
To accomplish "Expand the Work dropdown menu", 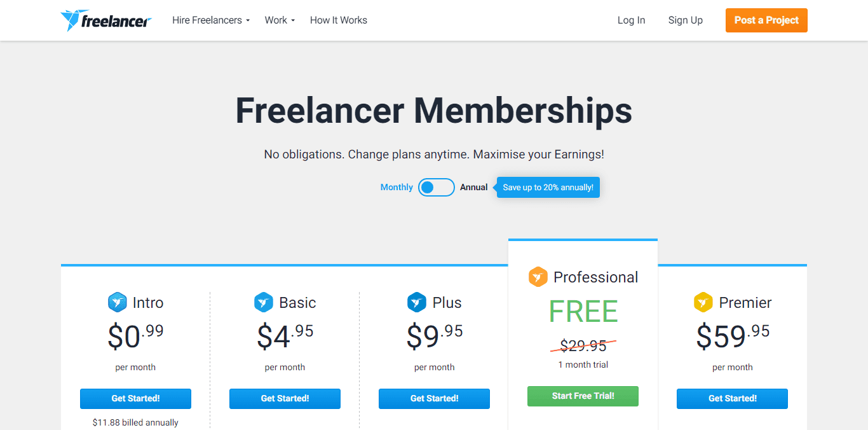I will coord(279,20).
